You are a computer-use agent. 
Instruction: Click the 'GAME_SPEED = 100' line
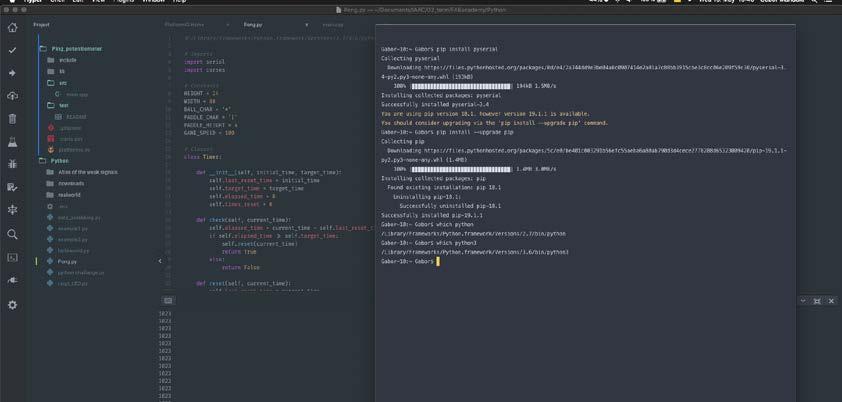tap(209, 133)
